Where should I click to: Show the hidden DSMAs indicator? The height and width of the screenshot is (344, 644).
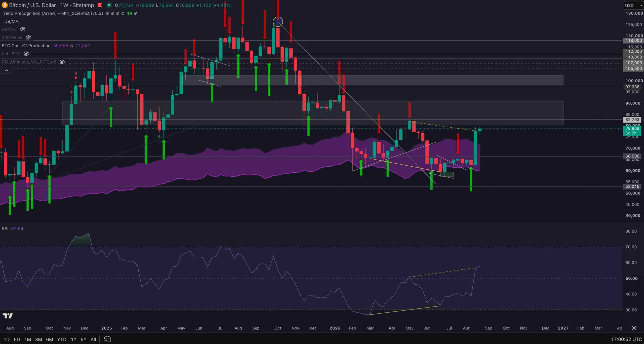[x=22, y=29]
